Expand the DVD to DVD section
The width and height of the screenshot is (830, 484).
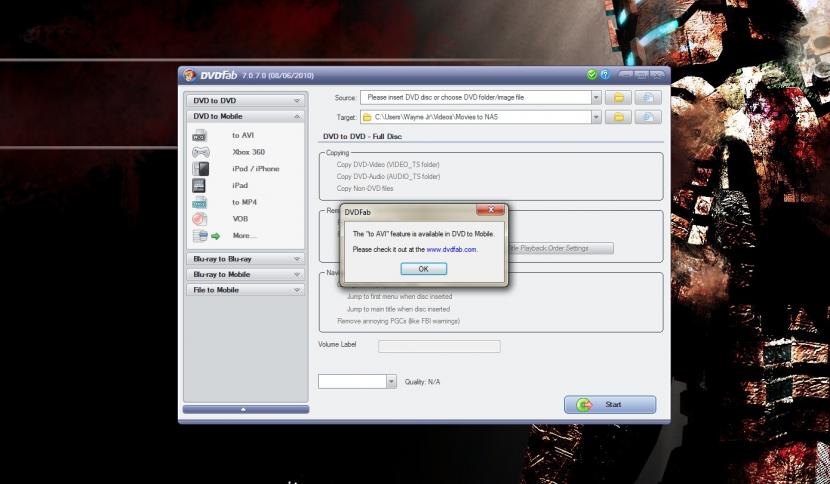tap(245, 101)
